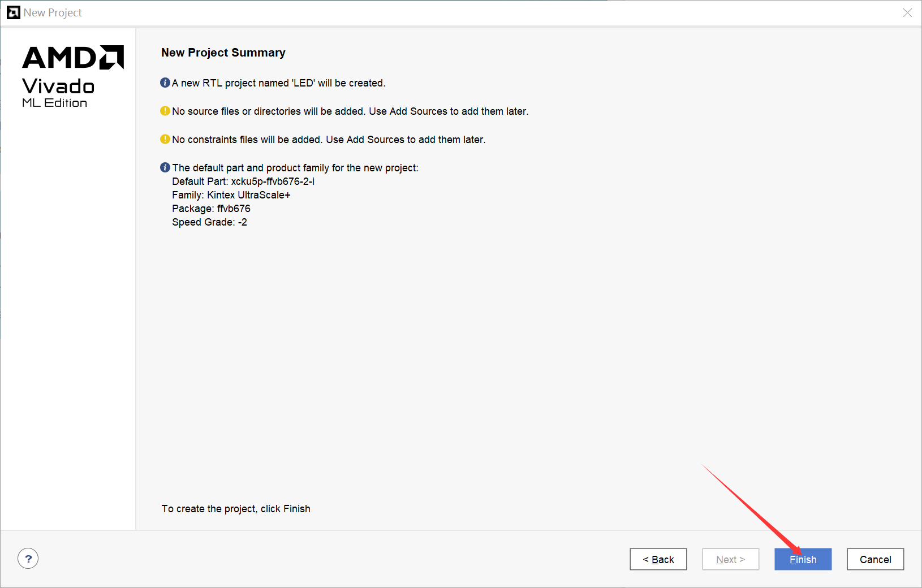This screenshot has width=922, height=588.
Task: Click the info icon beside default part message
Action: coord(165,167)
